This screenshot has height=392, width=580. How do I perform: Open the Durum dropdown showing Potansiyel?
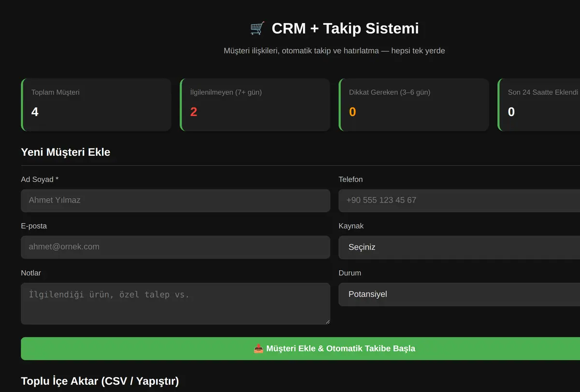pos(459,294)
